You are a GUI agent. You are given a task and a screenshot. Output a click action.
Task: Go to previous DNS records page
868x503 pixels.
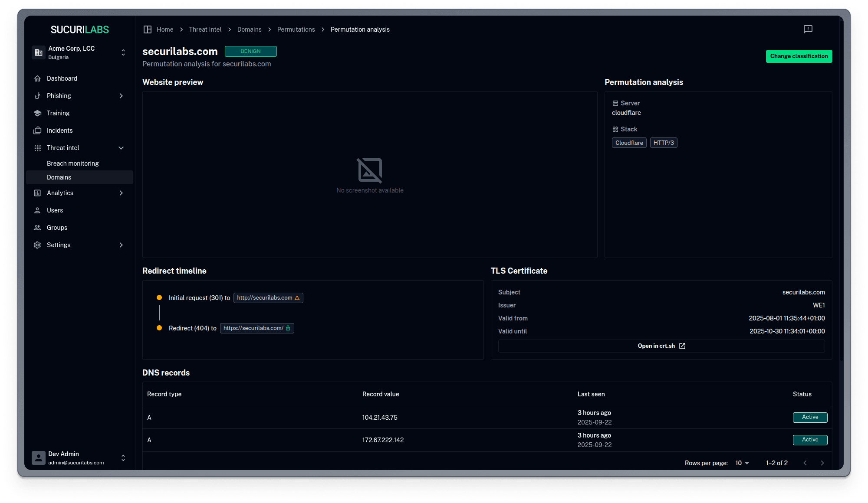tap(805, 463)
